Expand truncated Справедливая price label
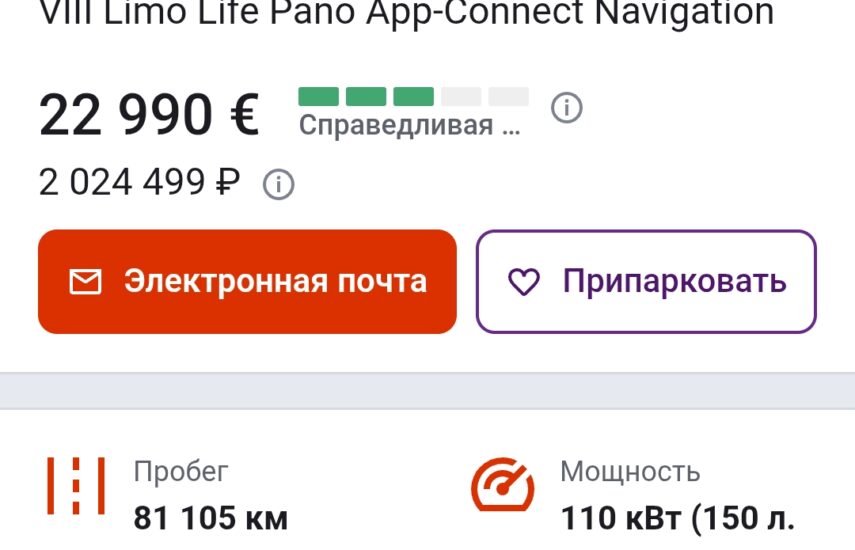This screenshot has height=550, width=855. point(410,125)
